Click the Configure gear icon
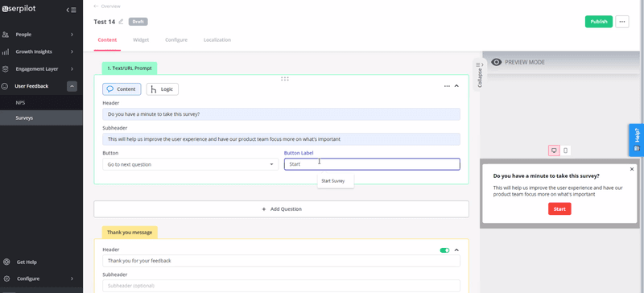 6,279
